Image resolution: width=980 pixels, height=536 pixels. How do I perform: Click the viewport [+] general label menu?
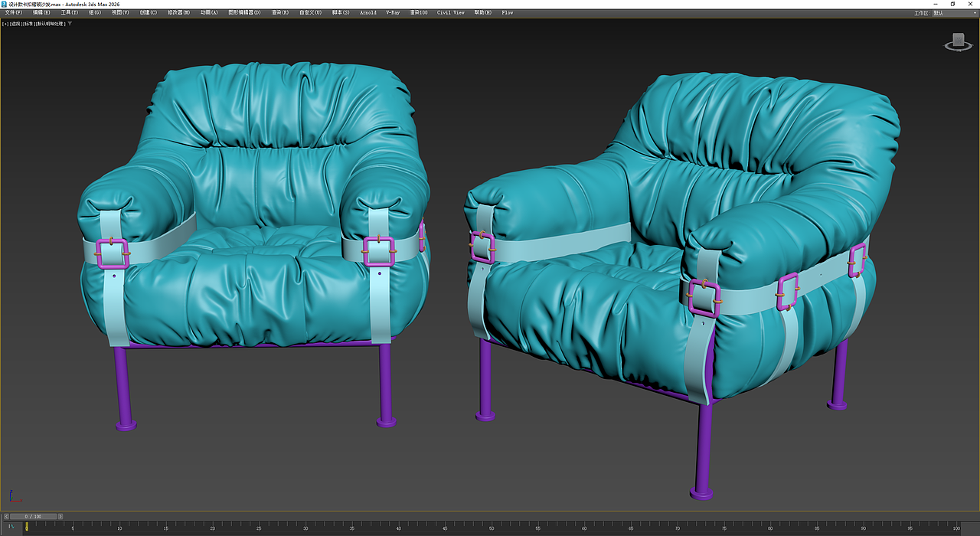(x=5, y=24)
